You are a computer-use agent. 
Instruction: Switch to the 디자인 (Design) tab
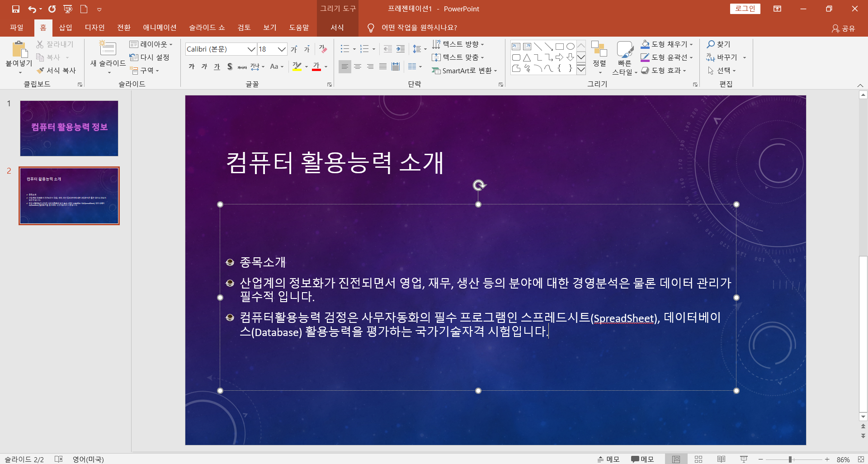click(x=95, y=28)
